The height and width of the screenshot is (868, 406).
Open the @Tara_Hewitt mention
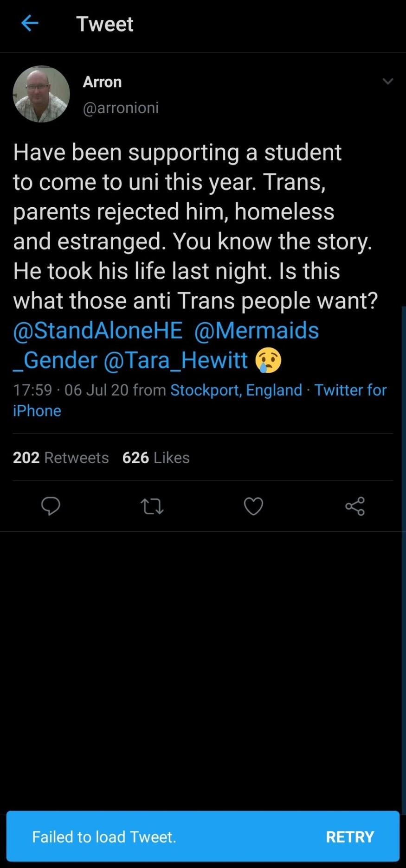pyautogui.click(x=175, y=360)
